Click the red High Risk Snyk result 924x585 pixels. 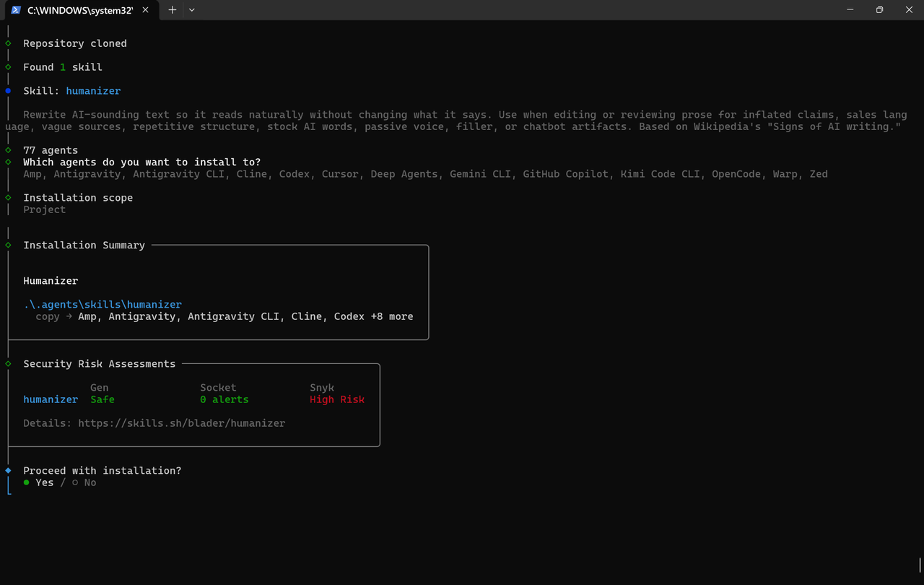[337, 399]
